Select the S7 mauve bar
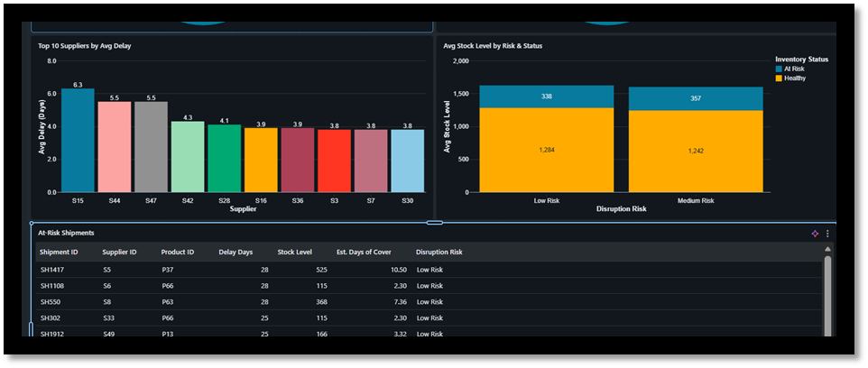868x368 pixels. point(371,161)
